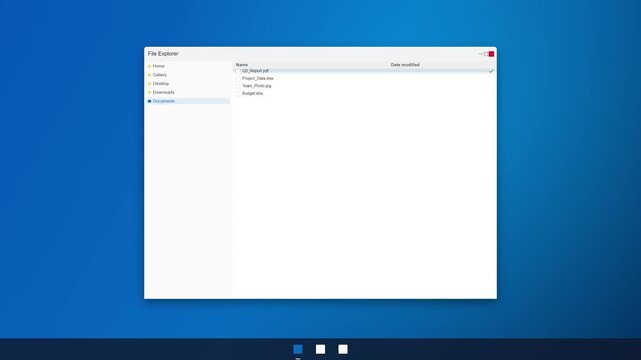Select the file name Team_Photo.jpg
The height and width of the screenshot is (360, 641).
[257, 86]
